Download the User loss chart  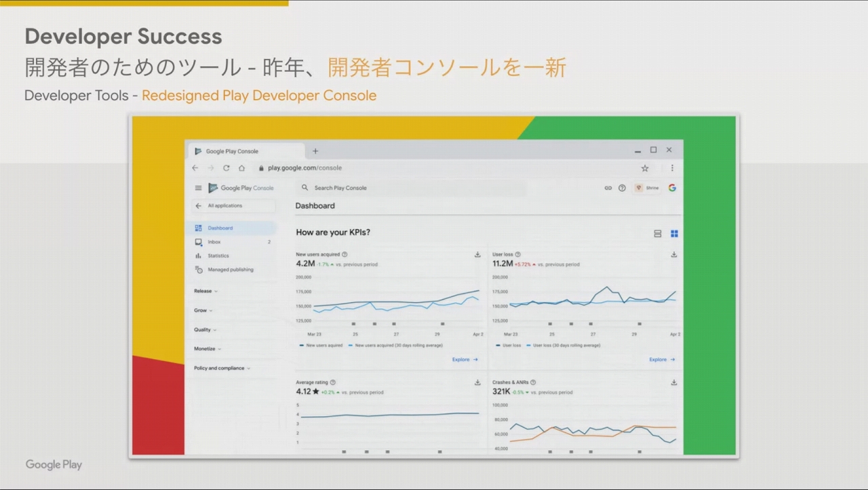(674, 255)
